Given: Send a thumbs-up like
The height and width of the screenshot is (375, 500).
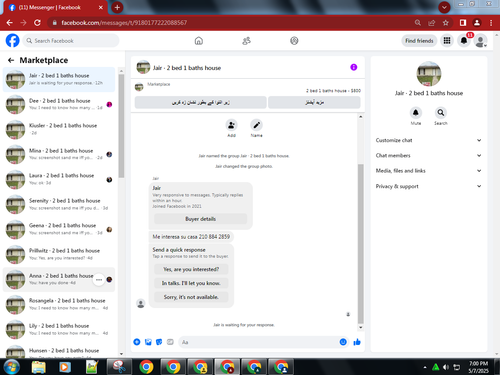Looking at the screenshot, I should (x=357, y=342).
